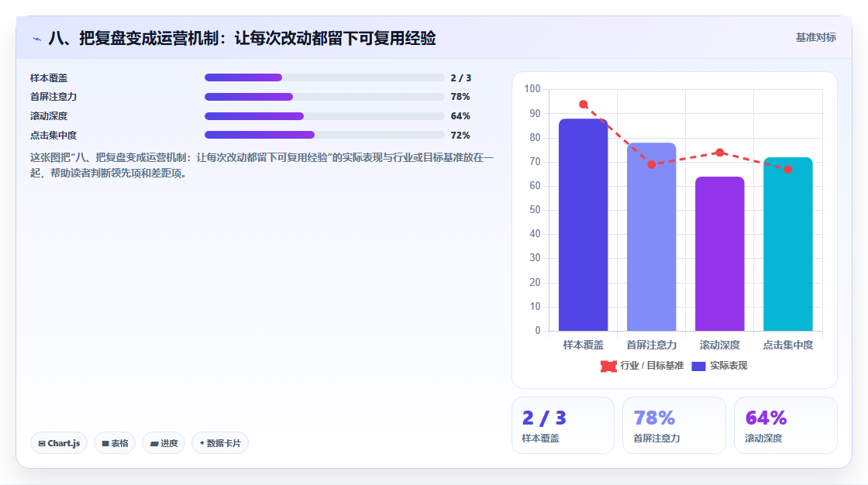868x485 pixels.
Task: Click the red benchmark point on 点击集中度
Action: click(x=787, y=170)
